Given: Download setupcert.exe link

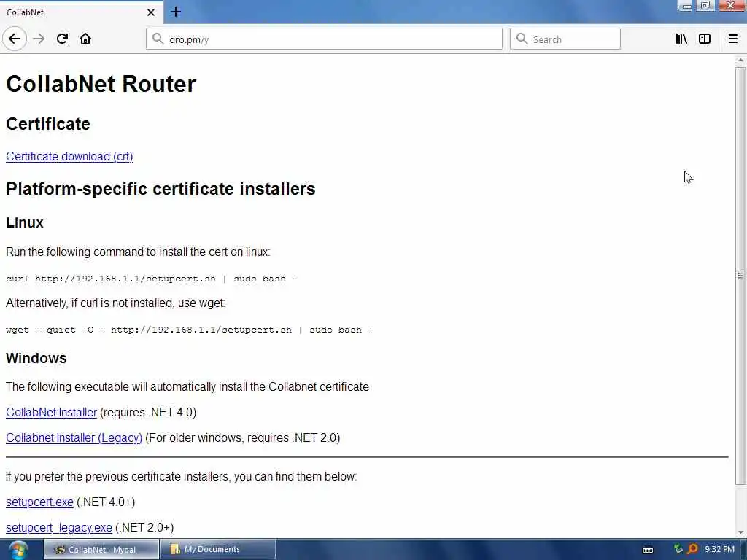Looking at the screenshot, I should click(x=39, y=502).
